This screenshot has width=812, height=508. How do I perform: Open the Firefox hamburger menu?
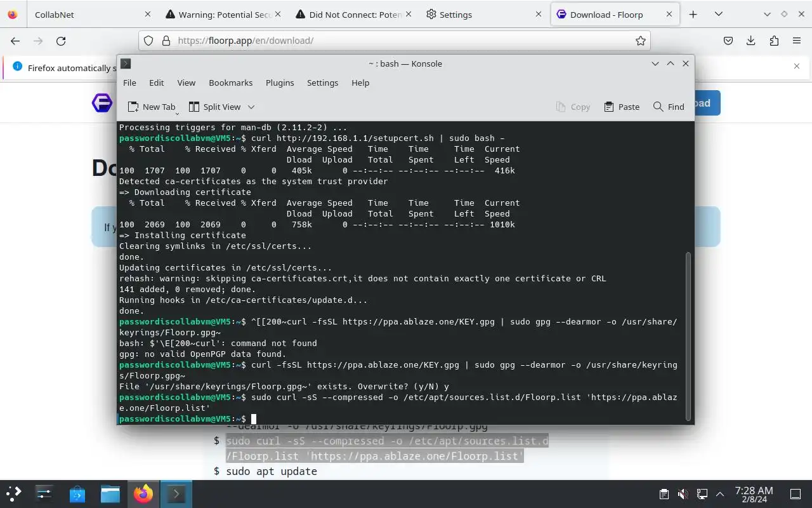(x=797, y=41)
